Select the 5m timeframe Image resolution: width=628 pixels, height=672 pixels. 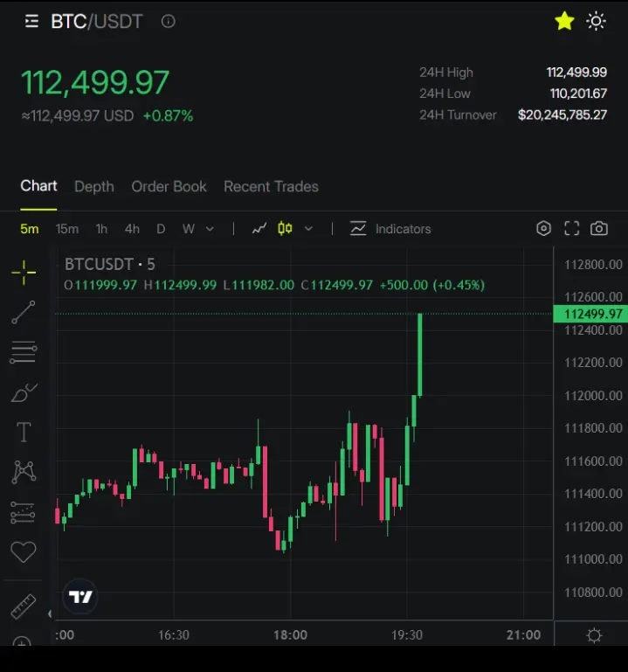[30, 229]
